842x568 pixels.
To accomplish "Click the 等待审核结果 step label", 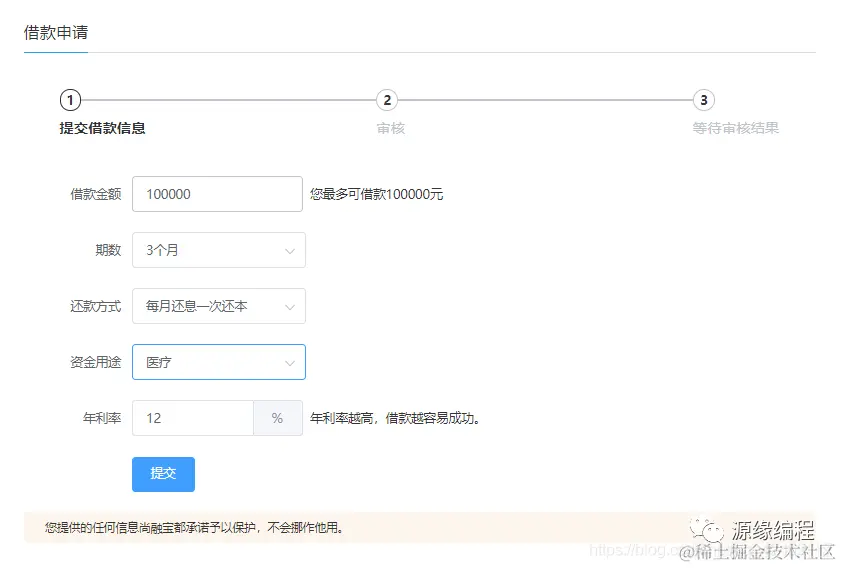I will point(736,128).
